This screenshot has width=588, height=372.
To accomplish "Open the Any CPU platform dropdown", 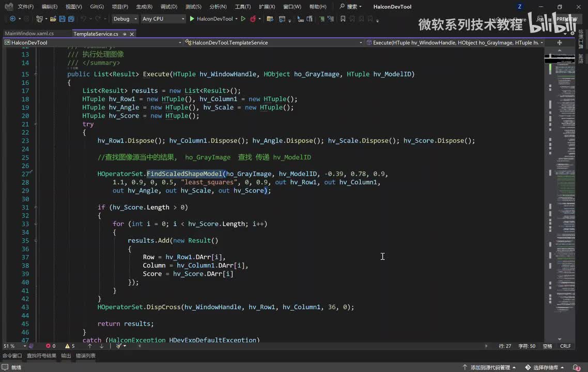I will (x=163, y=19).
